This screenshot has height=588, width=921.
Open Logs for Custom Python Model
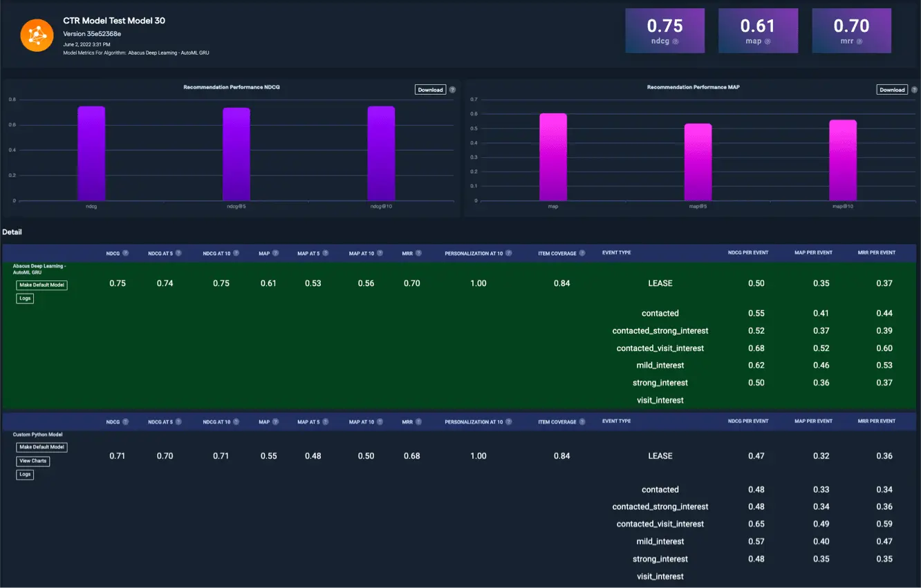(25, 475)
